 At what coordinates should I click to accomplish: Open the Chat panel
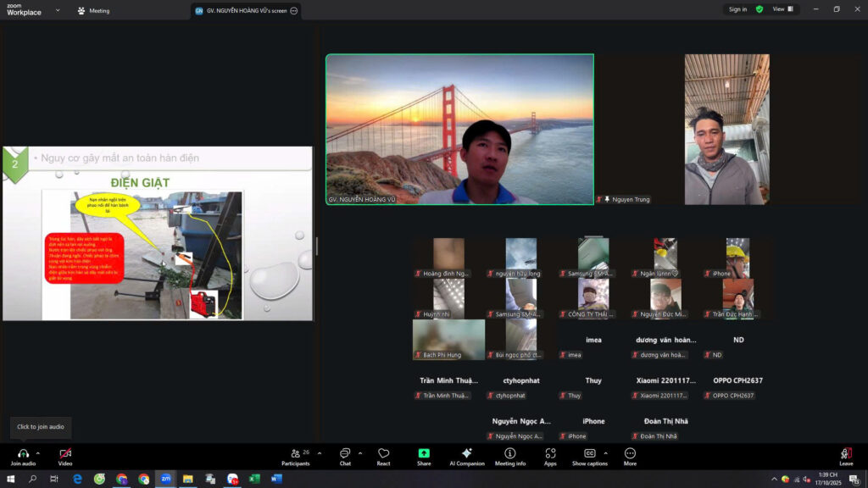tap(345, 454)
